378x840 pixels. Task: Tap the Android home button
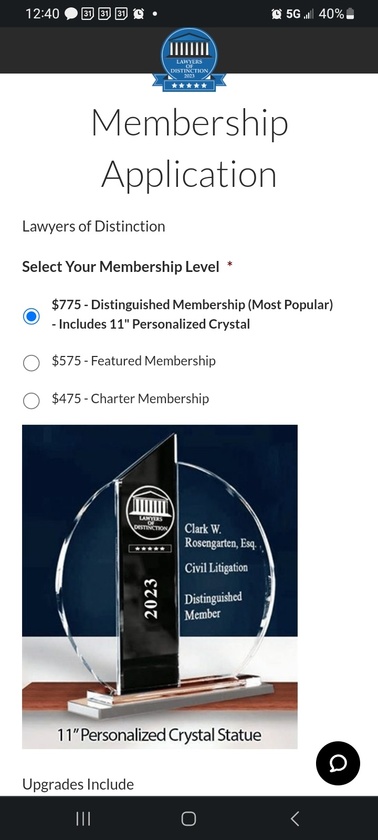(x=188, y=818)
